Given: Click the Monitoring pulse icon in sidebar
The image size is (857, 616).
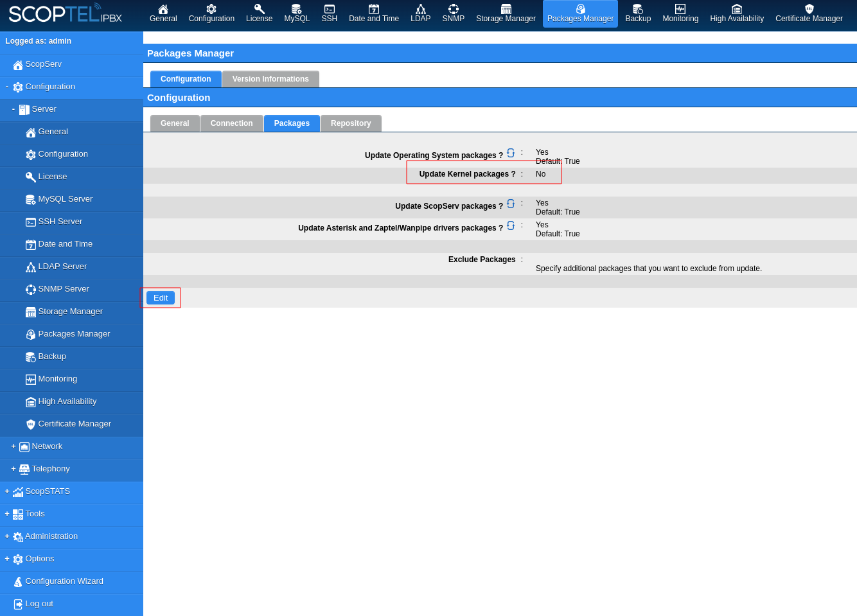Looking at the screenshot, I should 31,380.
